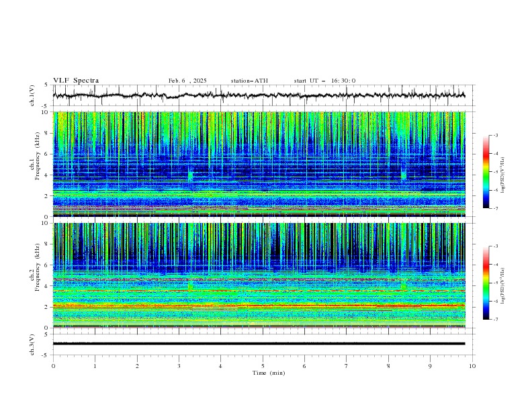Click the -3 label on ch.1 color scale
532x411 pixels.
coord(495,135)
